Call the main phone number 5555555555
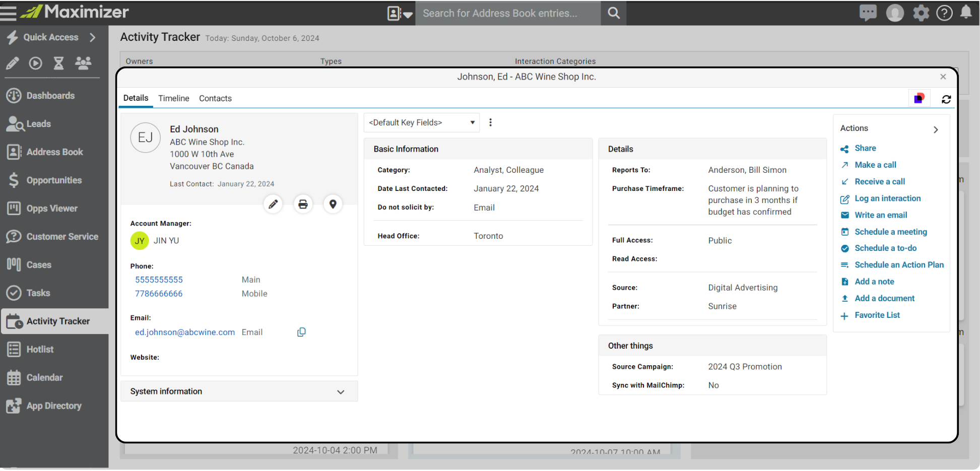Viewport: 980px width, 471px height. pyautogui.click(x=159, y=280)
